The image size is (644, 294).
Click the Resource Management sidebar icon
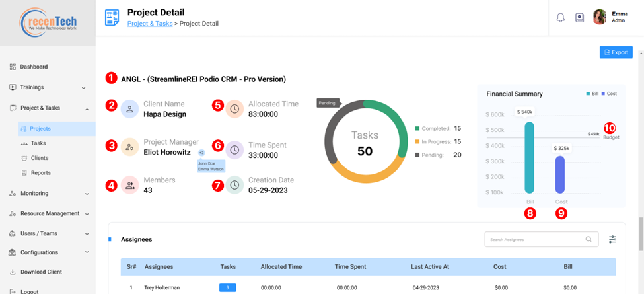tap(13, 213)
